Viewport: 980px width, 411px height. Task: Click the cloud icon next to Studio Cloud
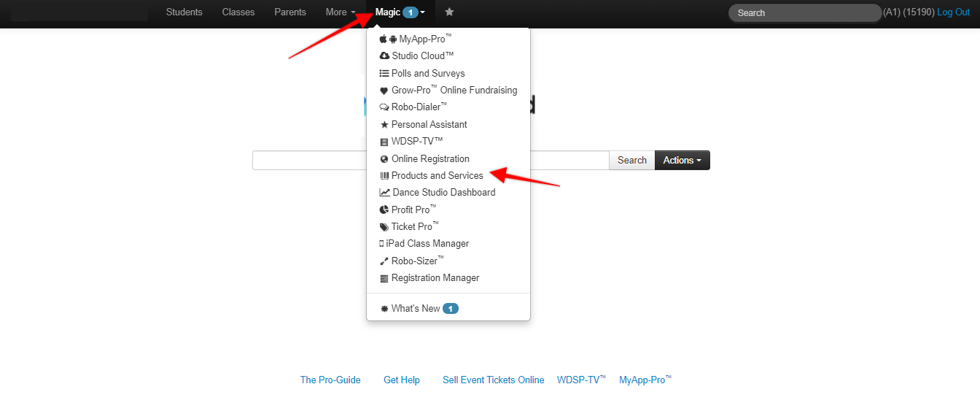pyautogui.click(x=384, y=56)
